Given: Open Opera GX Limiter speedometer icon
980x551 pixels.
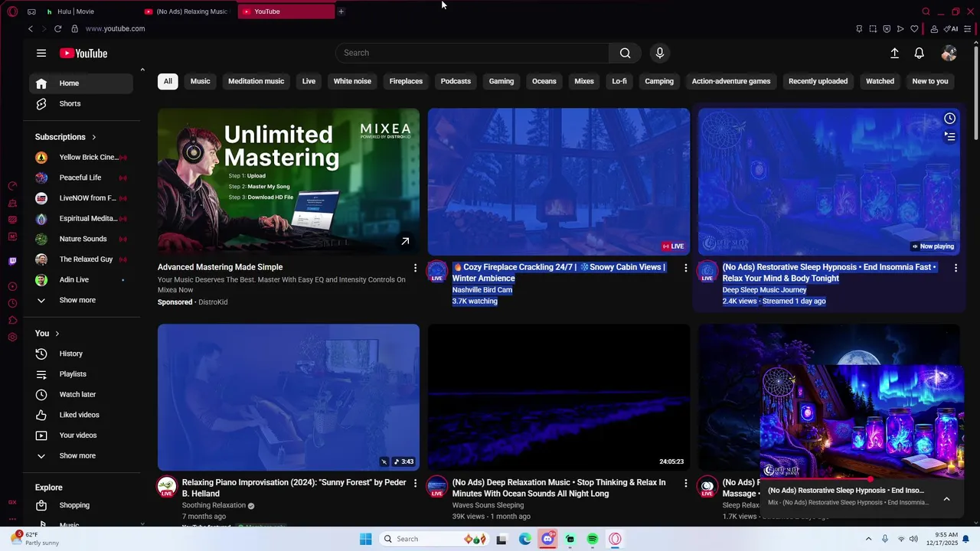Looking at the screenshot, I should pyautogui.click(x=12, y=186).
